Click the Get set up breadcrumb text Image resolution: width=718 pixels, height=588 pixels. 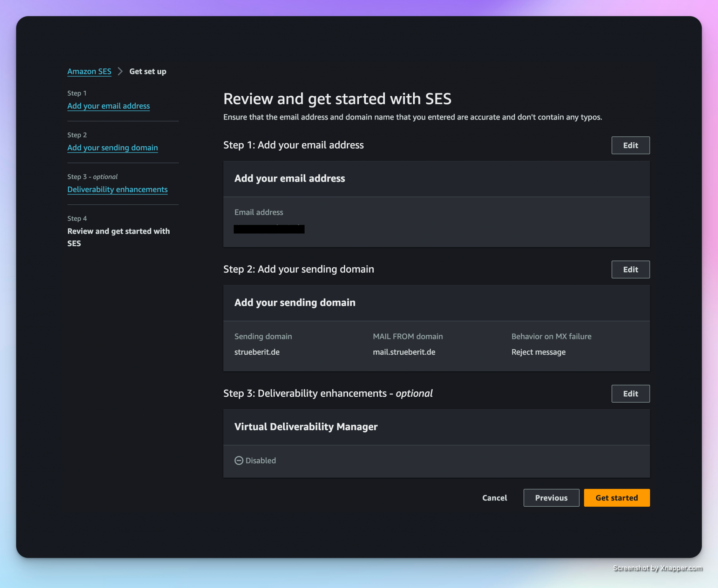click(148, 71)
